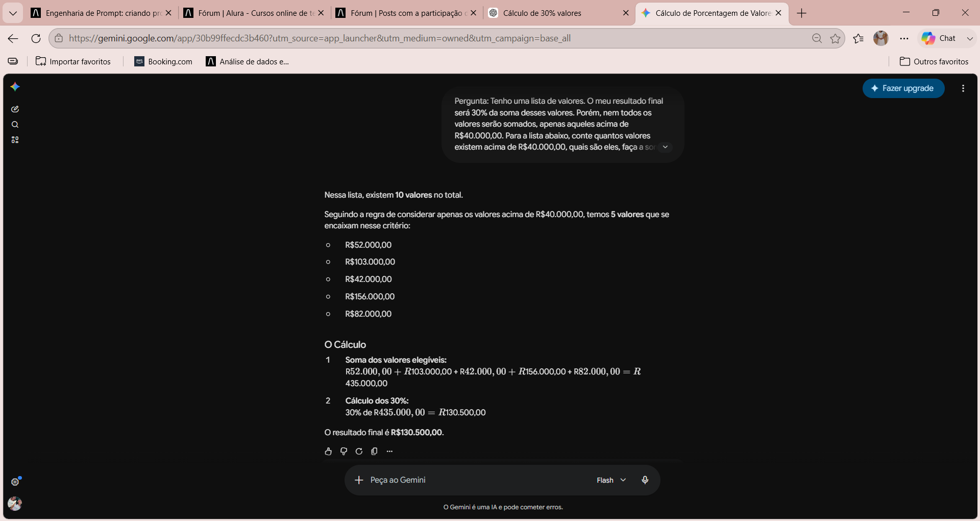The width and height of the screenshot is (980, 521).
Task: Click the Cálculo dos 30% step text
Action: tap(377, 401)
